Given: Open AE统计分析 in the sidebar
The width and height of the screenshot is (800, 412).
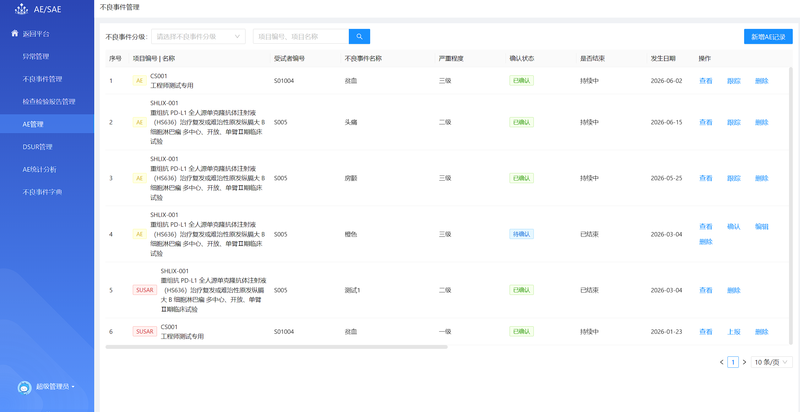Looking at the screenshot, I should (x=39, y=169).
